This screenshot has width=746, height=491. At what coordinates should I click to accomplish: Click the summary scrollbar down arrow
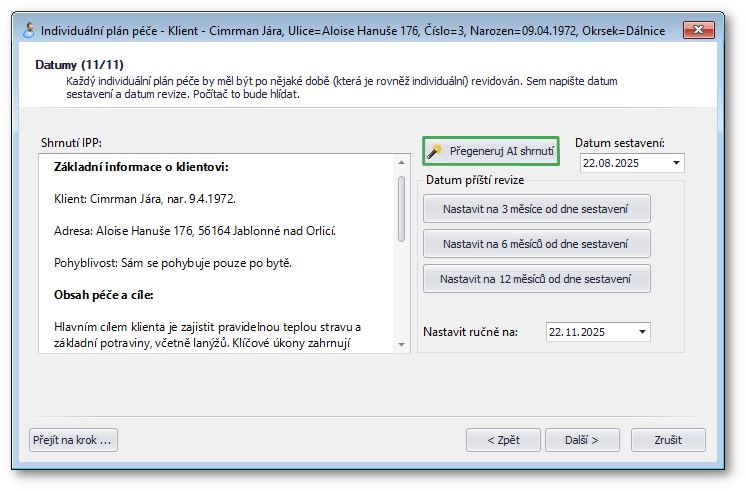point(402,344)
